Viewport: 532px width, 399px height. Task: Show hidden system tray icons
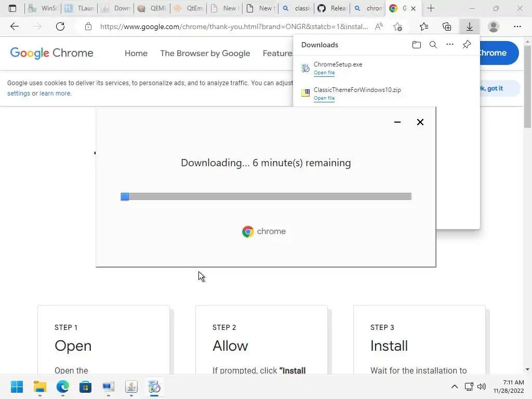tap(454, 387)
